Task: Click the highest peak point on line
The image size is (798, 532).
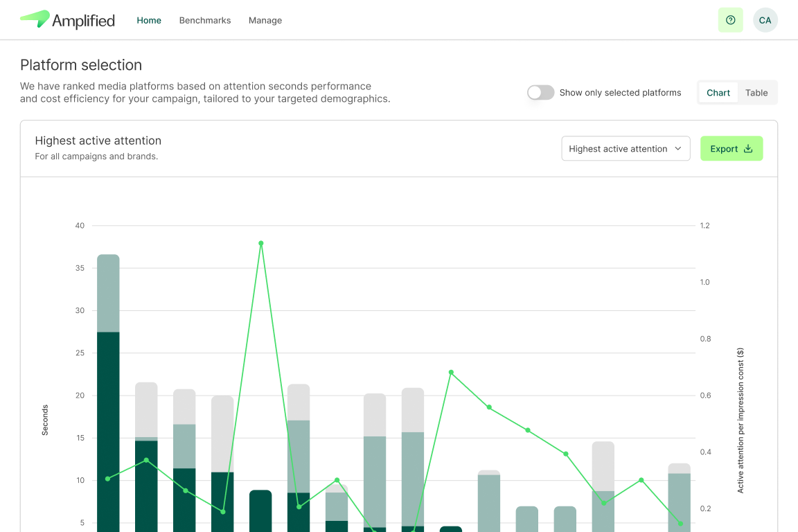Action: click(261, 243)
